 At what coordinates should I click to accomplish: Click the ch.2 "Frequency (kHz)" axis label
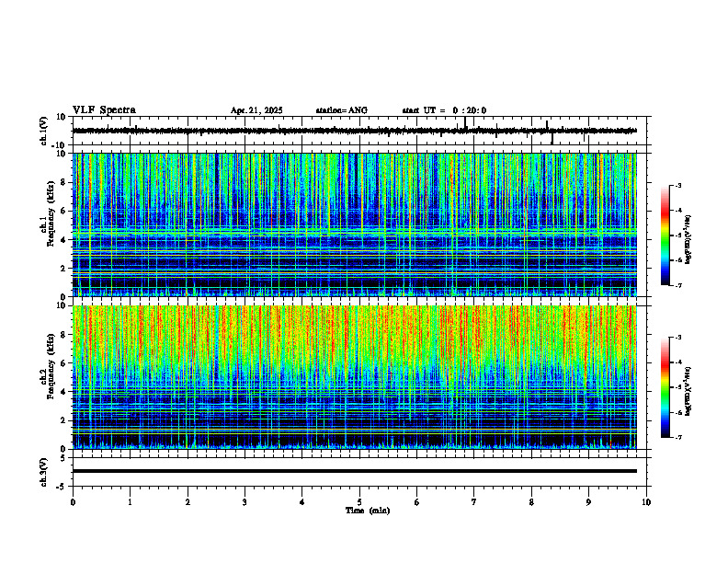click(x=51, y=365)
